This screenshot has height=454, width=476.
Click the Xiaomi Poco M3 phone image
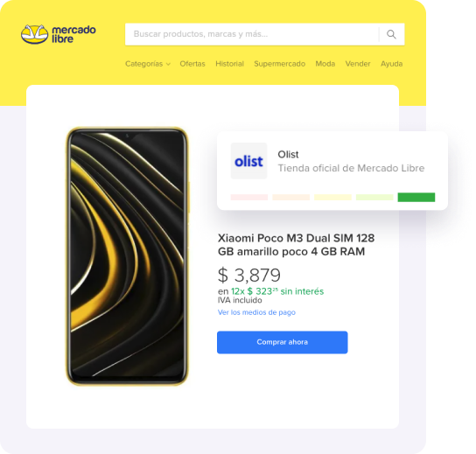(127, 256)
